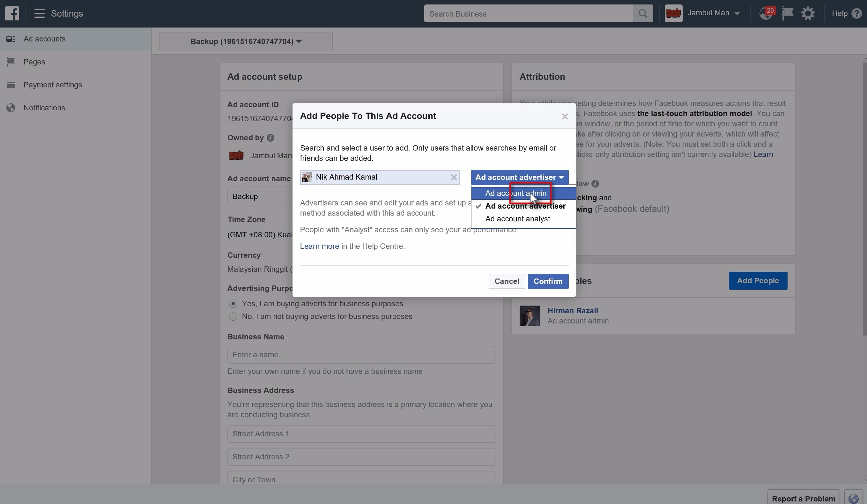Close the Add People dialog with X
Screen dimensions: 867x504
[565, 116]
